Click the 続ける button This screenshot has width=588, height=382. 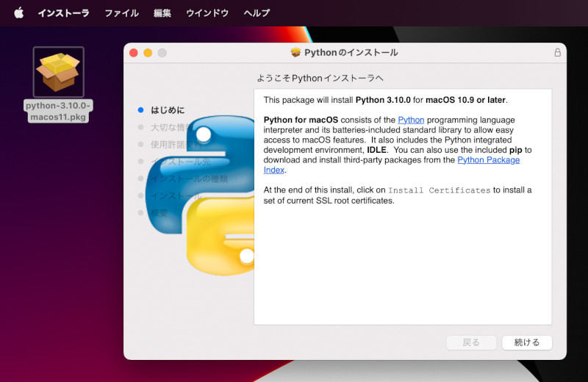[x=527, y=342]
